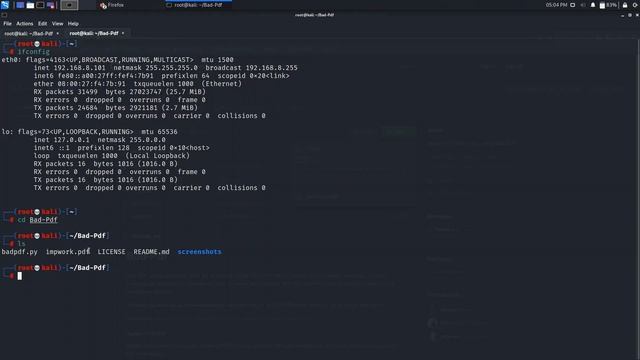Click the 'Bad-Pdf' underlined cd argument

43,220
